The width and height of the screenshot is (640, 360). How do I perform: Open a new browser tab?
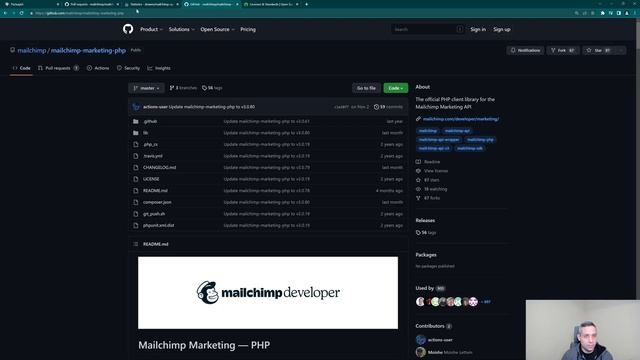tap(307, 4)
